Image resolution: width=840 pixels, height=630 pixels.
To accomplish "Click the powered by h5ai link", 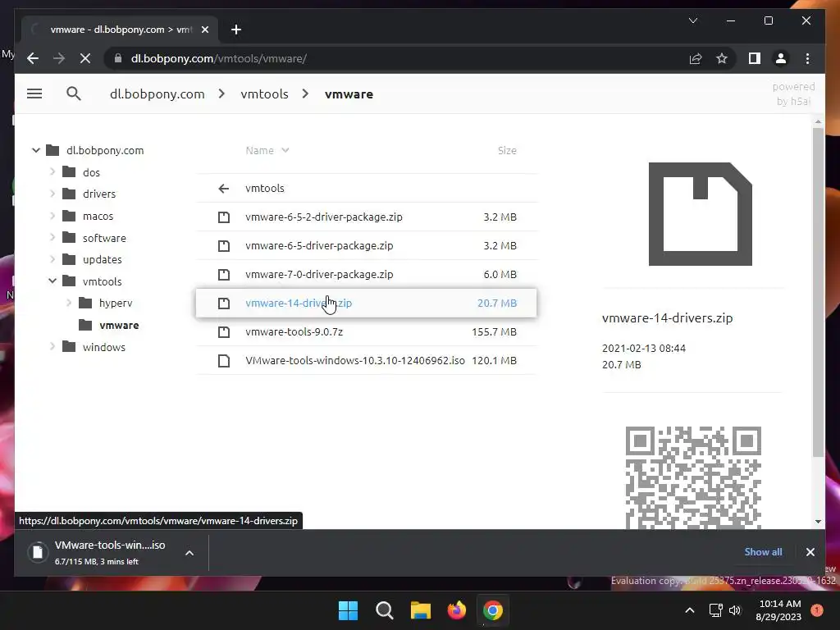I will click(x=793, y=94).
